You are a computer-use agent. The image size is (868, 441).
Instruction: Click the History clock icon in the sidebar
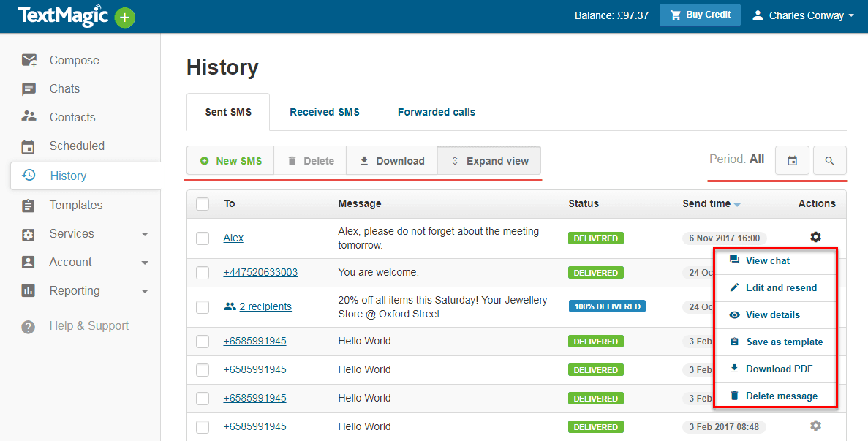(x=29, y=176)
